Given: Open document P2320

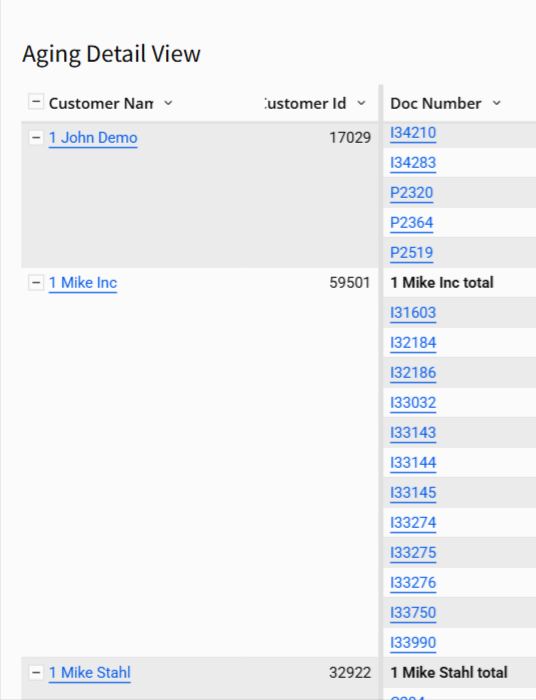Looking at the screenshot, I should [411, 192].
